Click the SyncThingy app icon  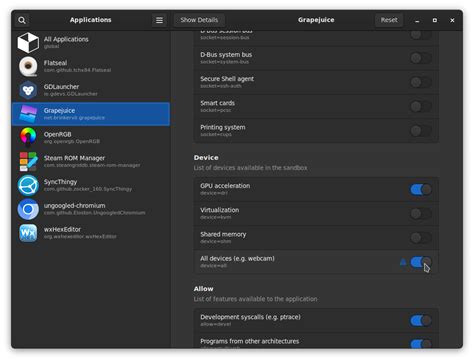[28, 185]
